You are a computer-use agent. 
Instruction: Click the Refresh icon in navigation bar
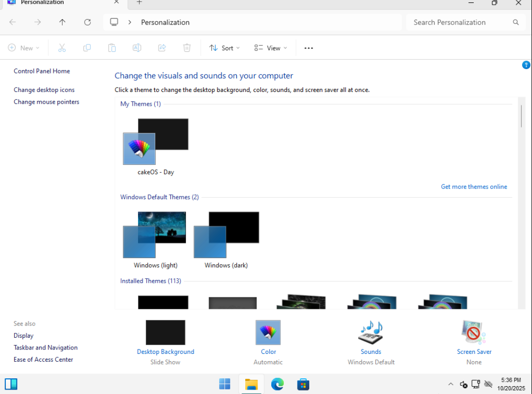pos(88,22)
